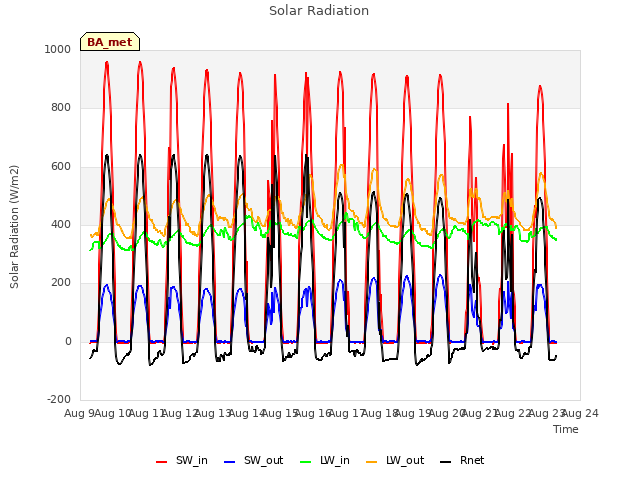This screenshot has width=640, height=480.
Task: Click the blue SW_out legend color marker
Action: point(230,462)
